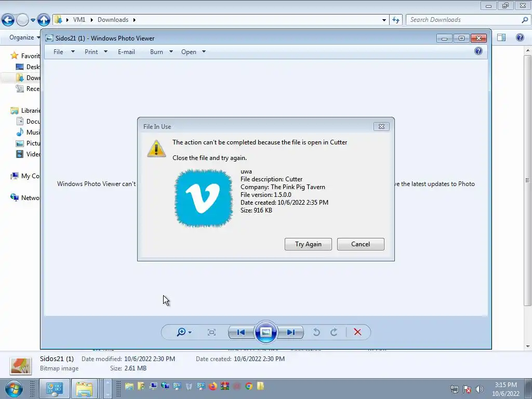Go to next image in Photo Viewer

(x=291, y=332)
